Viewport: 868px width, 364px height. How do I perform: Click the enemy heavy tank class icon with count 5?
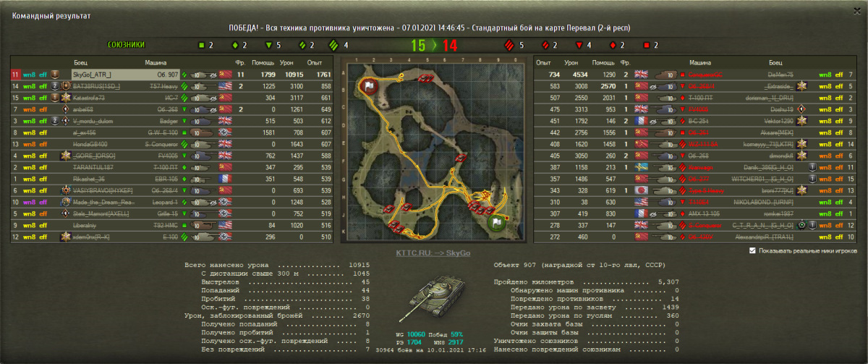[509, 45]
